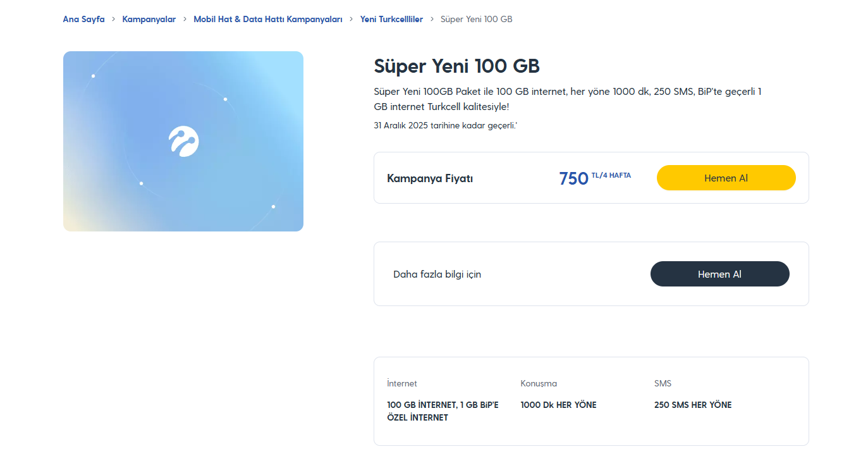Click the chevron after Ana Sayfa

(114, 19)
